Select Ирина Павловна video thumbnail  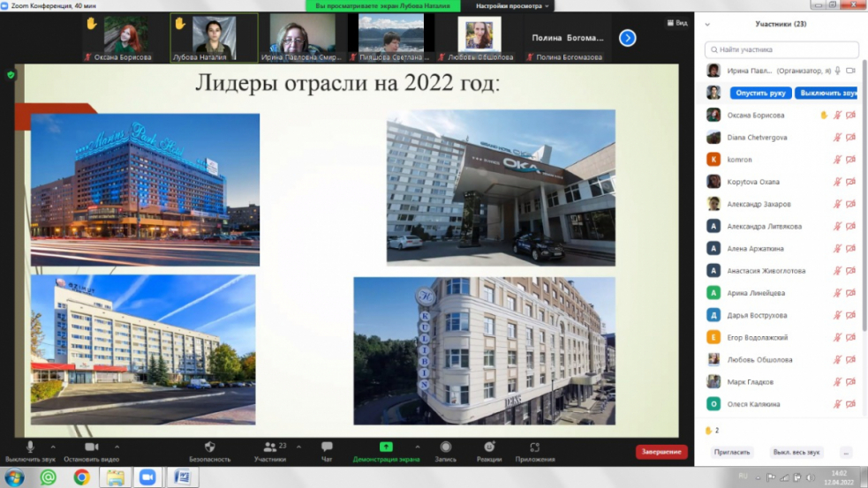(x=302, y=38)
